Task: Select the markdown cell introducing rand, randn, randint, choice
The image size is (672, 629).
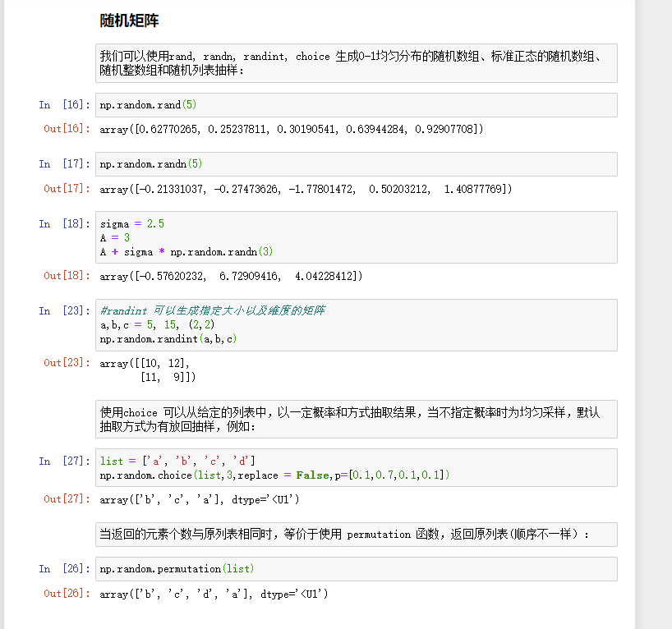Action: point(357,63)
